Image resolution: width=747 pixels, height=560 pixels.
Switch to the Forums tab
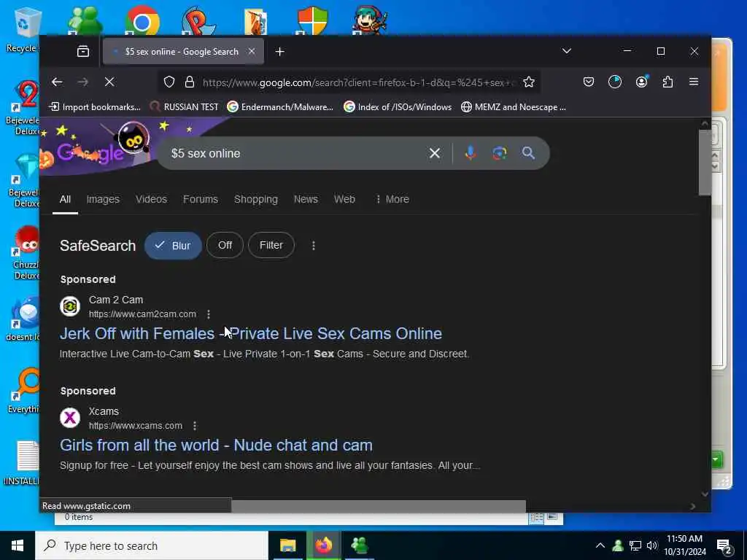(x=201, y=199)
